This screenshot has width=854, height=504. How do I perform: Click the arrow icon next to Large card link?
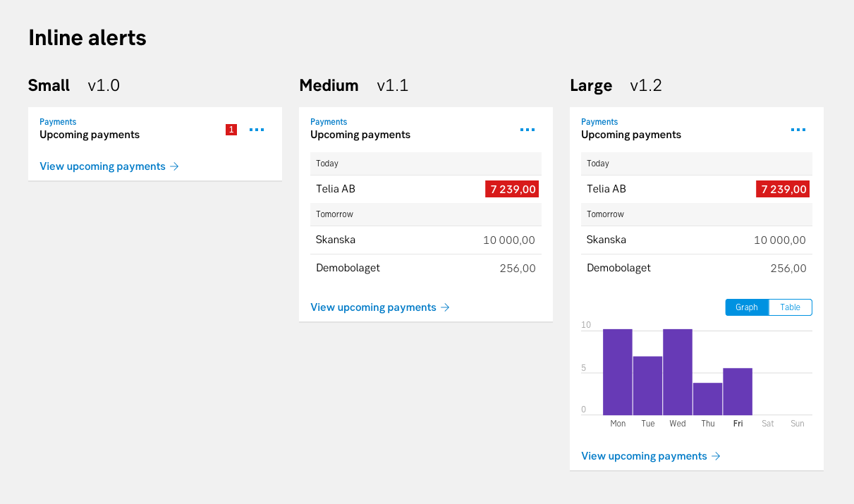(716, 456)
